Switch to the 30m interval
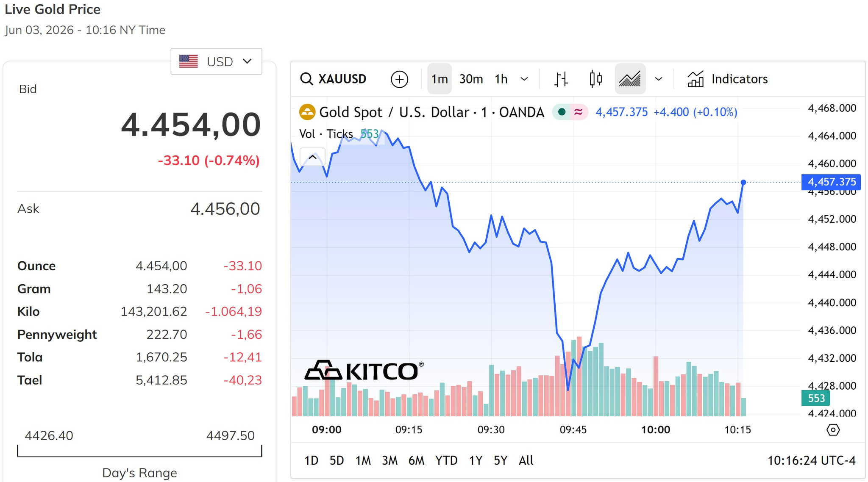Viewport: 868px width, 482px height. (471, 79)
